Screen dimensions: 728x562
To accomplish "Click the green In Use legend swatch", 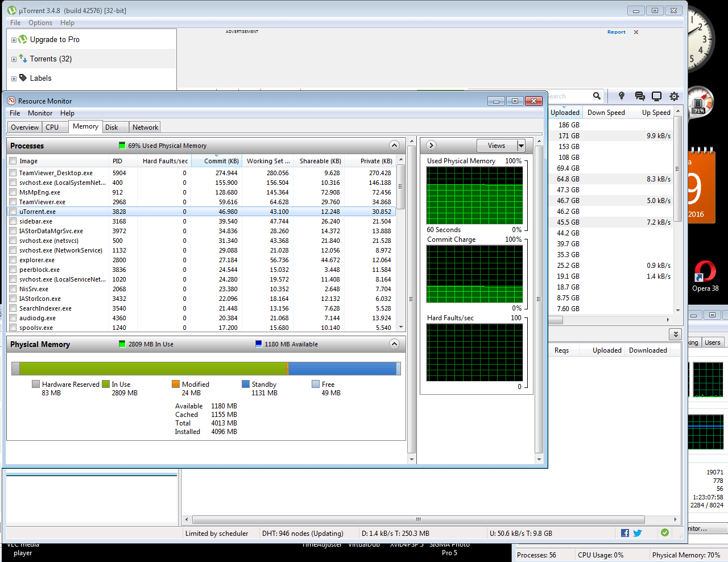I will [106, 384].
